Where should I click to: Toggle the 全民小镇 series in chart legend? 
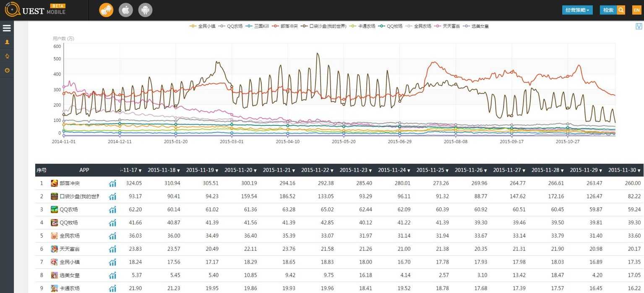(x=203, y=26)
